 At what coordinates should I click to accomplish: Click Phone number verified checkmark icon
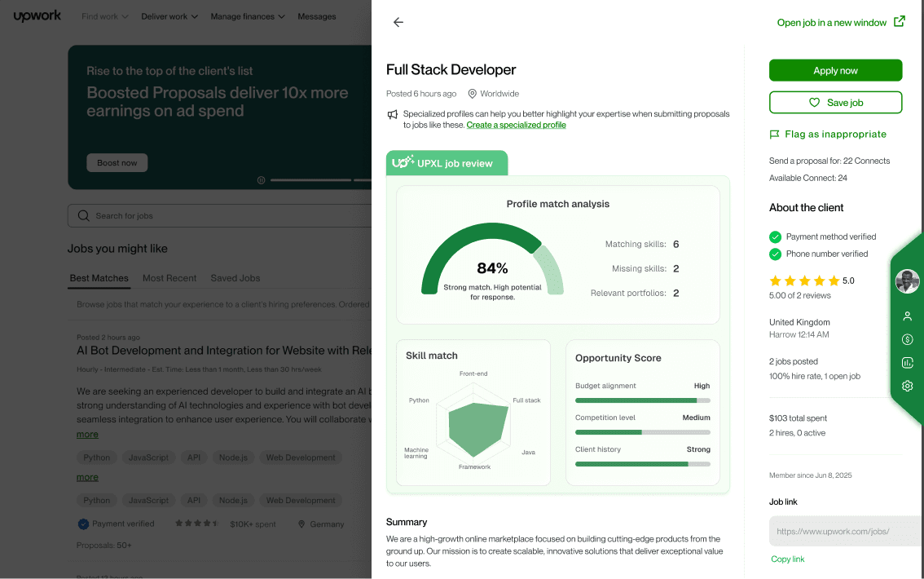click(775, 254)
